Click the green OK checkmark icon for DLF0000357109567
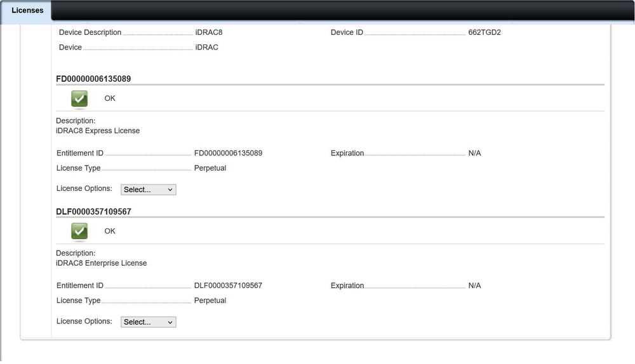This screenshot has width=635, height=364. (x=79, y=231)
